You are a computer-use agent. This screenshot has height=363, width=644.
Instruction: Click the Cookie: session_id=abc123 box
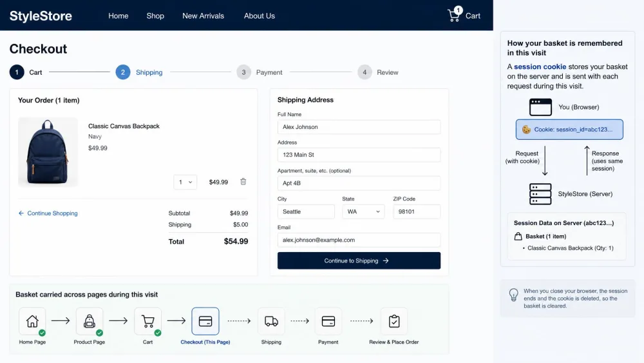click(569, 130)
